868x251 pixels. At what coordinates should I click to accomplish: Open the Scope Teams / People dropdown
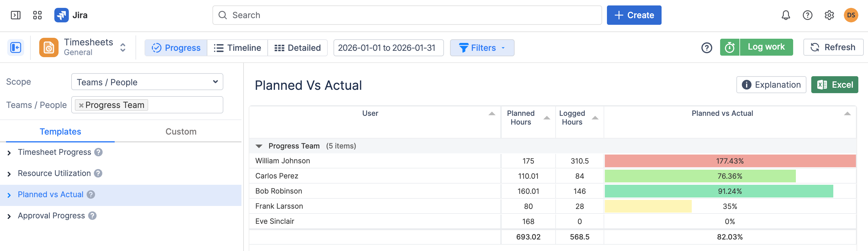(147, 82)
